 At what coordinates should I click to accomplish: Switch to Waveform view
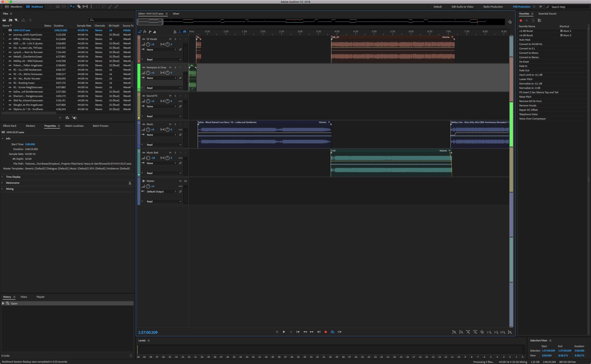[x=14, y=7]
